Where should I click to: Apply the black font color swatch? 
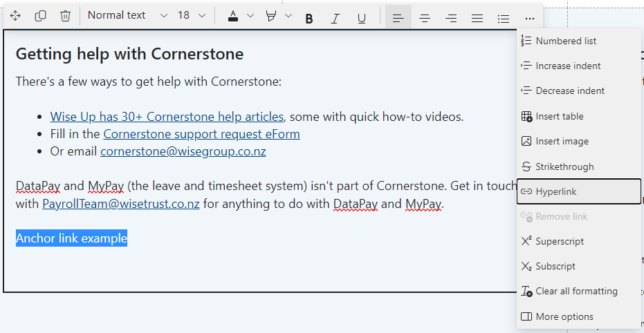pos(233,17)
